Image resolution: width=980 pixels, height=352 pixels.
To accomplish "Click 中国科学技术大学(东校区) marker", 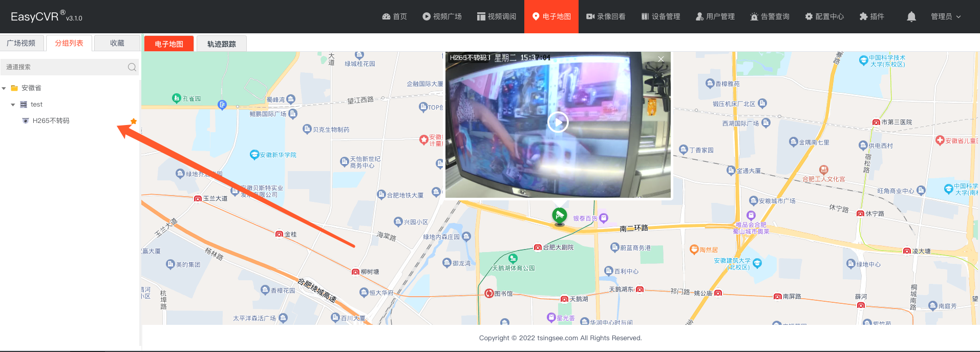I will click(864, 61).
